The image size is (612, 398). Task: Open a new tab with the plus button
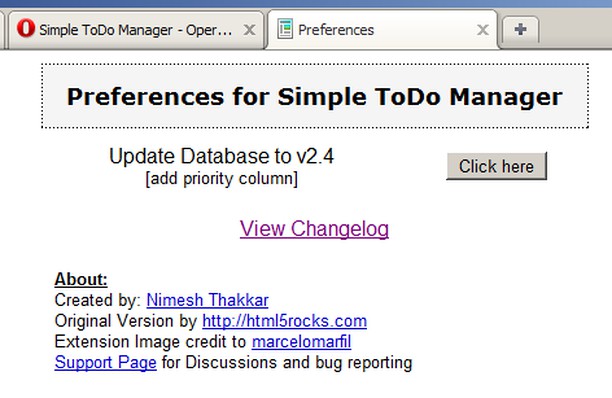[520, 30]
